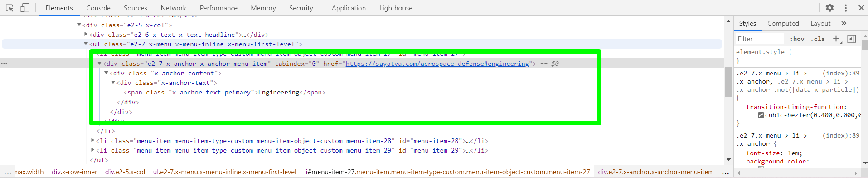The image size is (868, 178).
Task: Open cubic-bezier easing editor swatch
Action: (761, 115)
